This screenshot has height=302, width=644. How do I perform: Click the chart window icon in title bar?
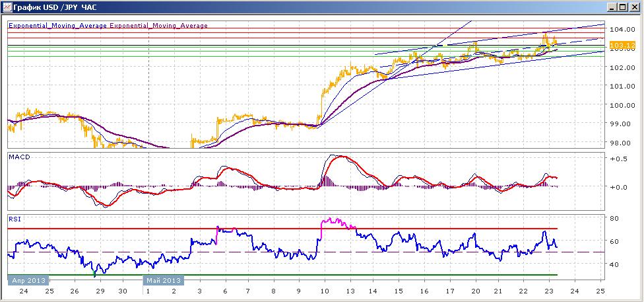click(7, 7)
